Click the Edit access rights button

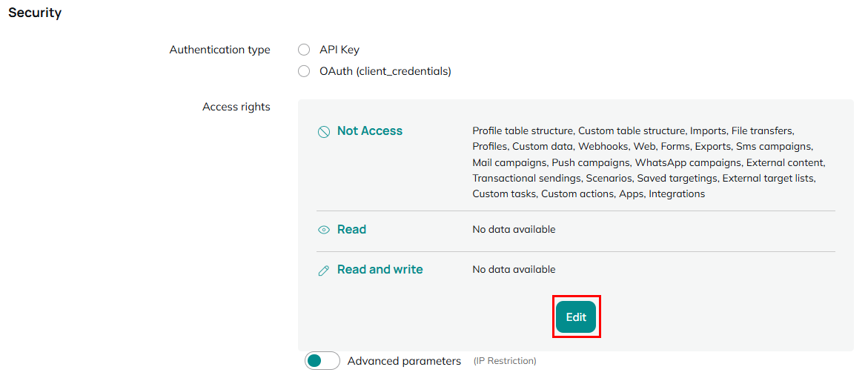(x=576, y=317)
